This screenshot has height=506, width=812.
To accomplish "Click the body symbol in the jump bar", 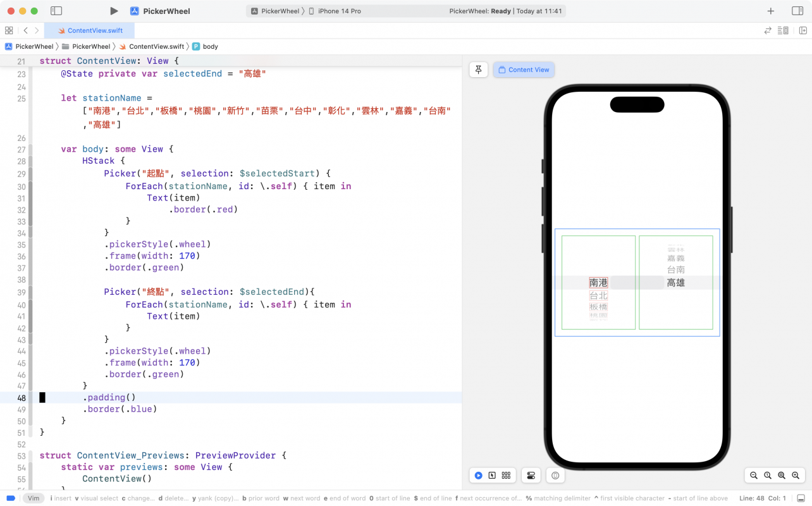I will pyautogui.click(x=205, y=46).
